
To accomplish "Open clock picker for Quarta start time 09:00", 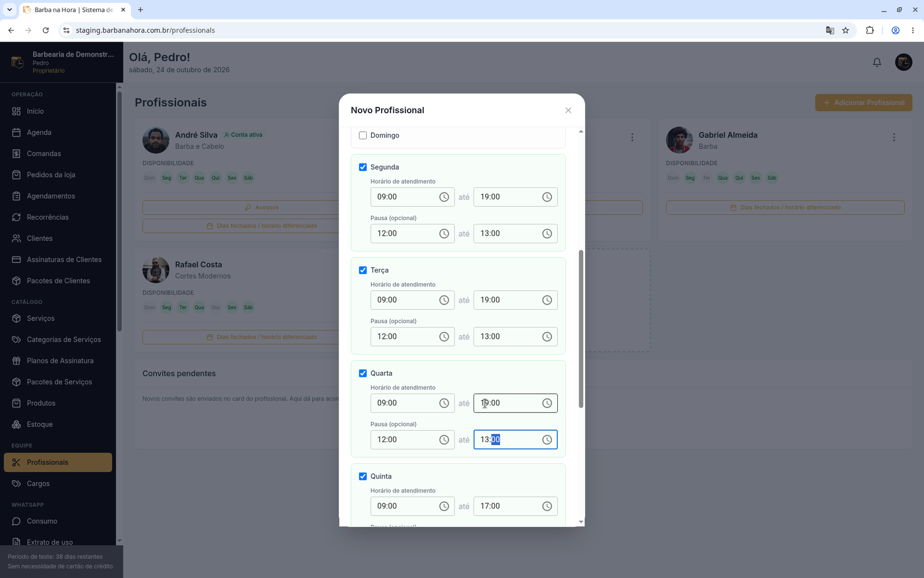I will tap(444, 403).
